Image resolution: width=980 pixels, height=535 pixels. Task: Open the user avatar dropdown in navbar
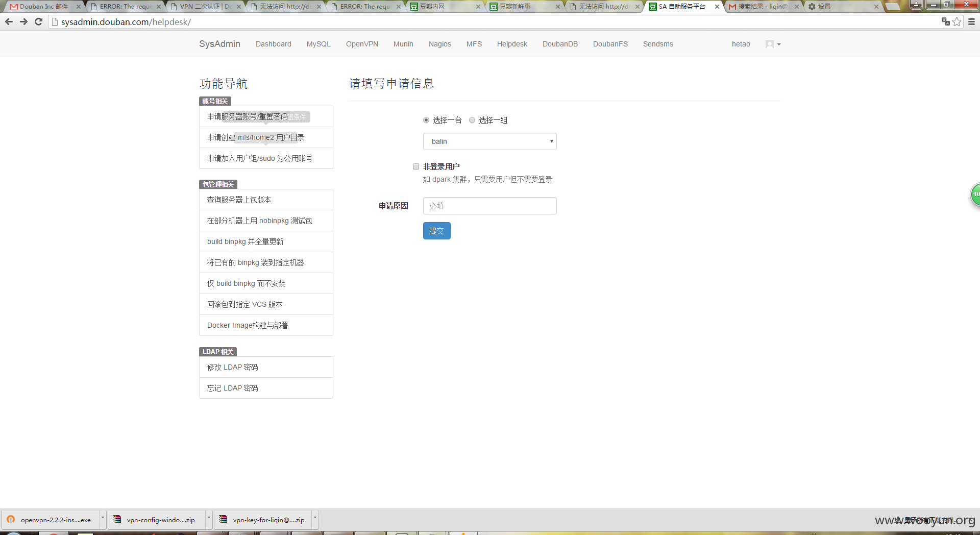[x=773, y=44]
